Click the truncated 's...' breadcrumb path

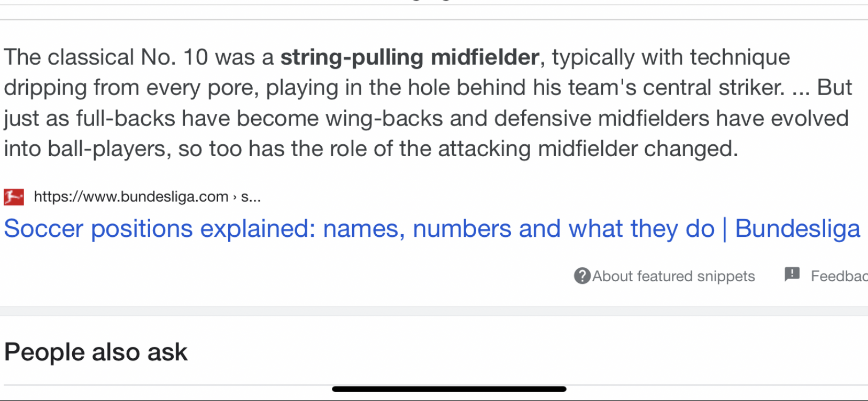(x=251, y=197)
